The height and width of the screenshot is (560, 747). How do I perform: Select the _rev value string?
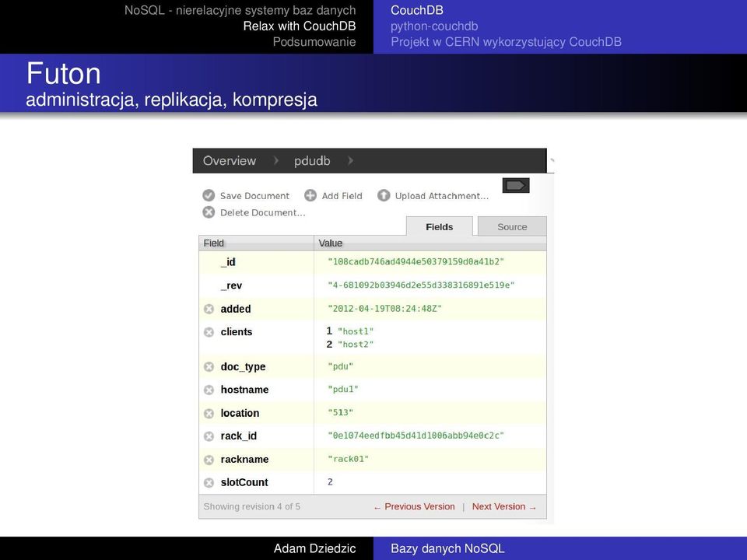pyautogui.click(x=421, y=285)
